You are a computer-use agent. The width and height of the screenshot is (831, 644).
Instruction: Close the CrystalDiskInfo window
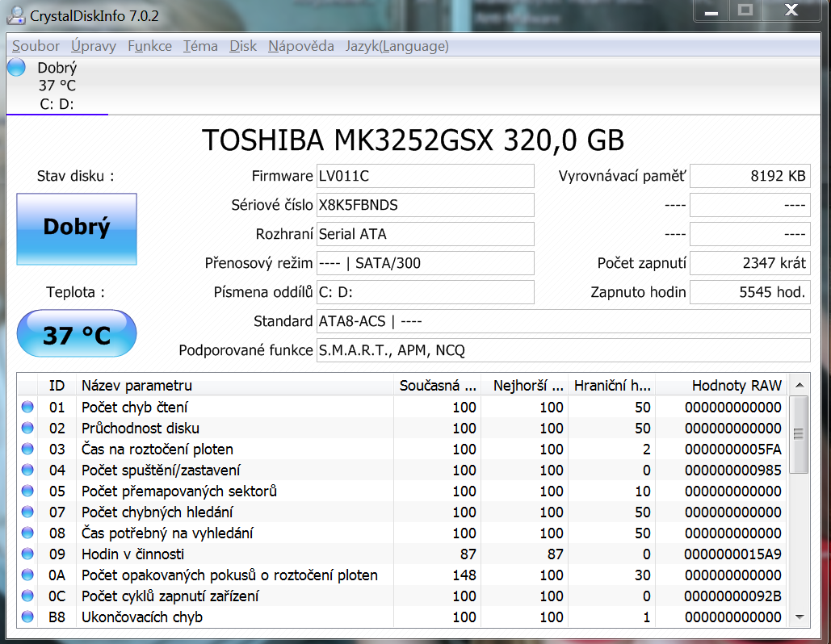[x=791, y=10]
